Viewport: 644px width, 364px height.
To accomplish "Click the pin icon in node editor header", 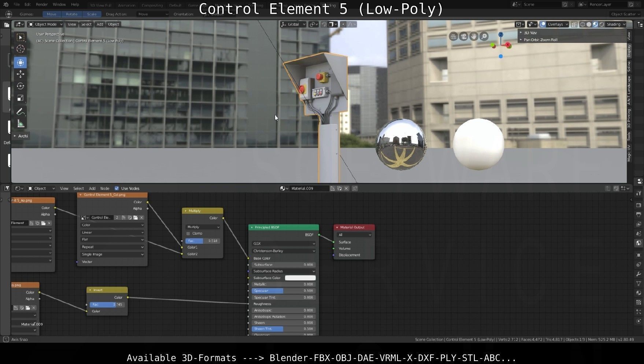I will (355, 188).
